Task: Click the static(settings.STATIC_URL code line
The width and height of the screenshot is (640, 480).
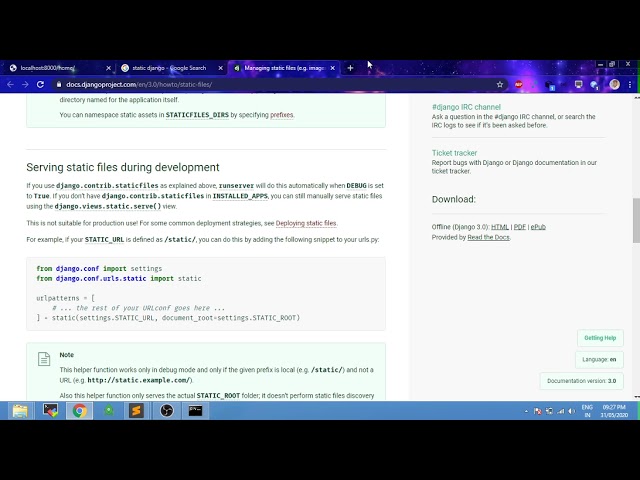Action: coord(168,318)
